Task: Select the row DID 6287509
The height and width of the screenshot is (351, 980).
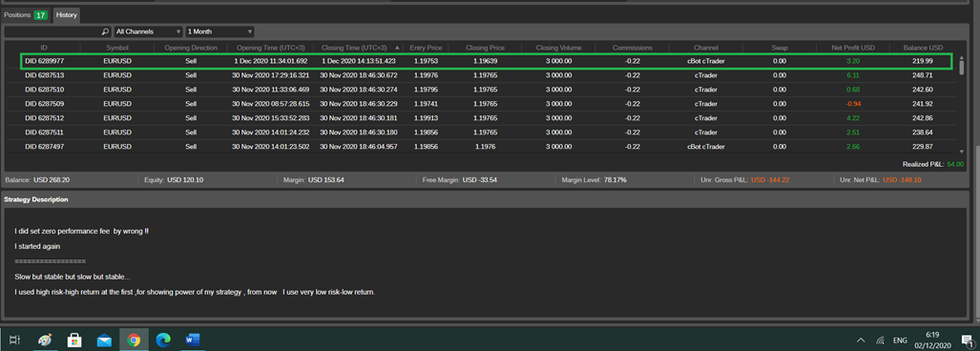Action: (x=482, y=104)
